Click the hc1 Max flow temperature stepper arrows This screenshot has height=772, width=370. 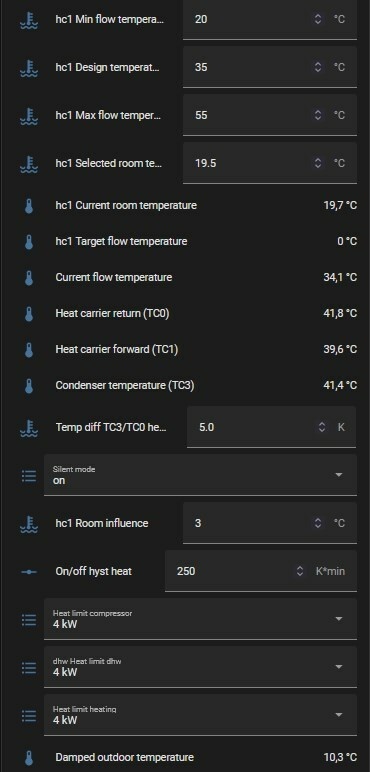click(318, 115)
